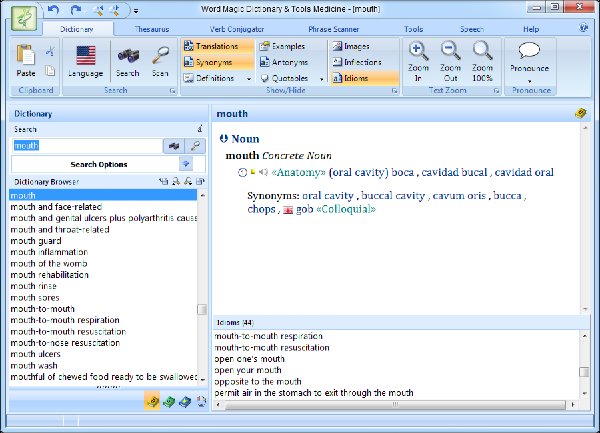The width and height of the screenshot is (600, 433).
Task: Toggle Idioms display off
Action: click(x=365, y=78)
